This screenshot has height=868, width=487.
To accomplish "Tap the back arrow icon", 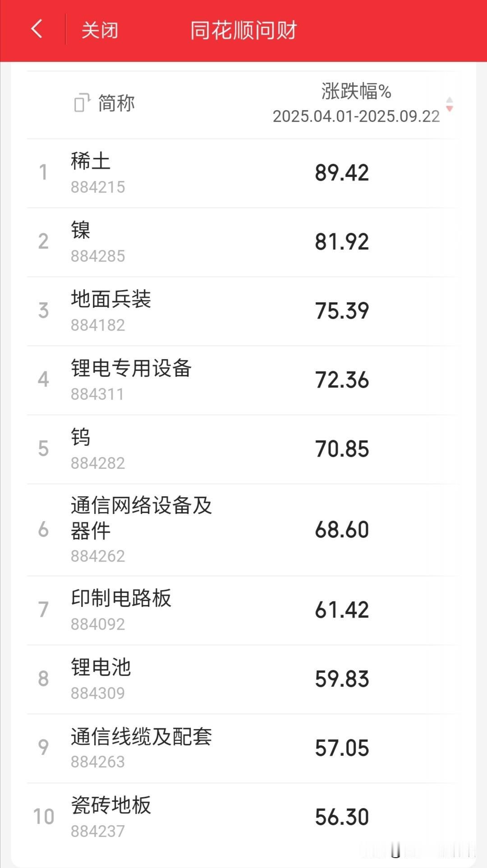I will click(x=37, y=29).
